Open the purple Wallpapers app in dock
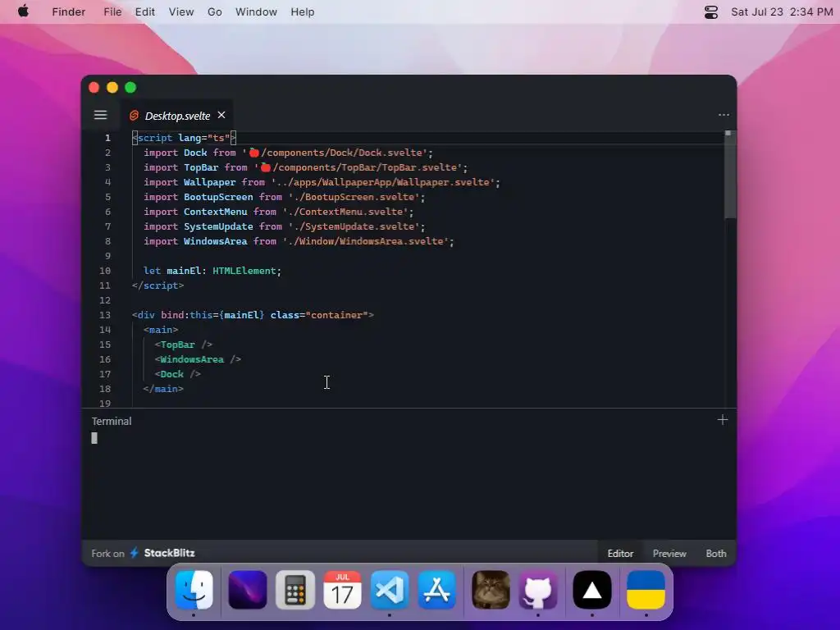 click(x=248, y=591)
